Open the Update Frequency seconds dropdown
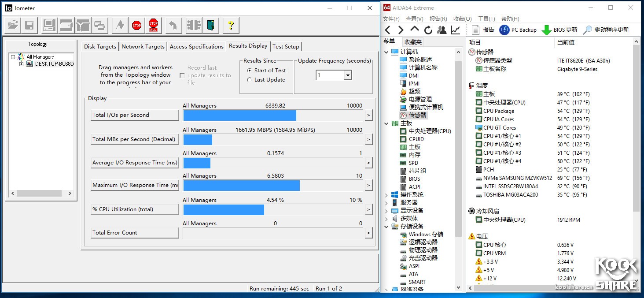Viewport: 644px width, 298px height. (x=348, y=75)
